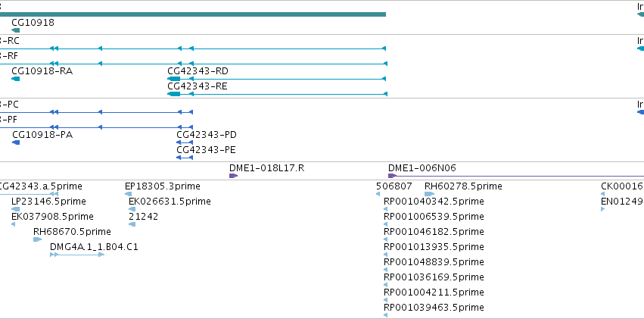Select the RP001013935.5prime label

(434, 247)
